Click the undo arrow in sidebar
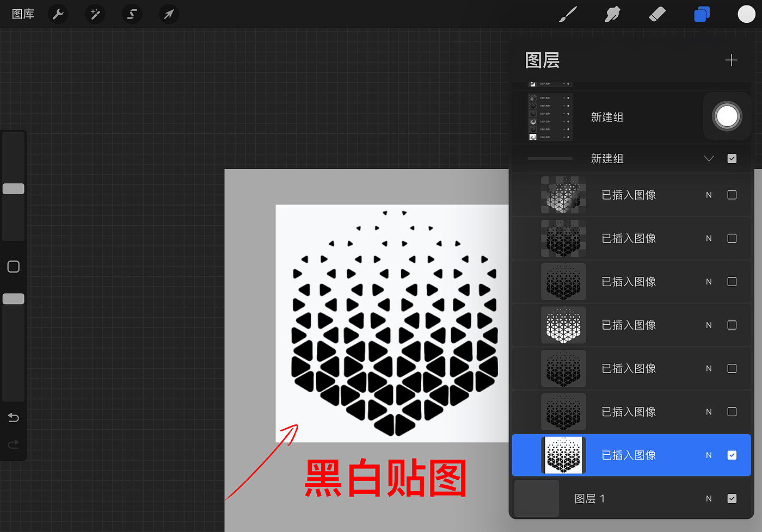 pyautogui.click(x=14, y=418)
